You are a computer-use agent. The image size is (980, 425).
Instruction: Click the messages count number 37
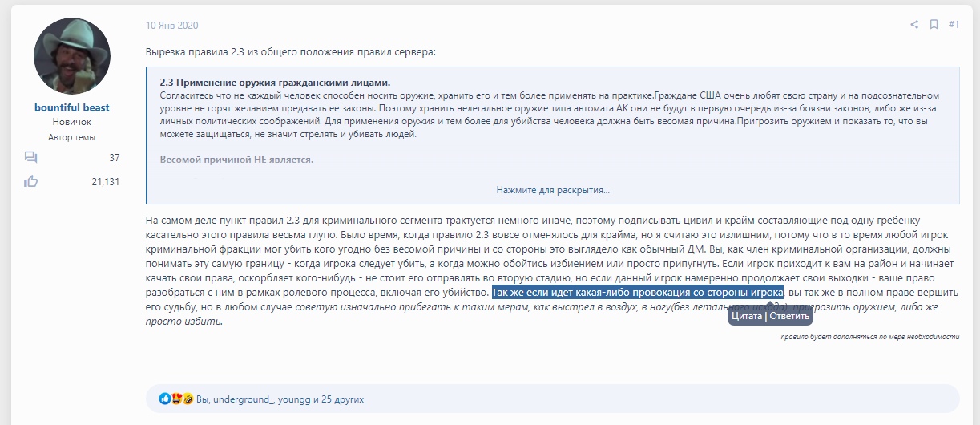(114, 158)
